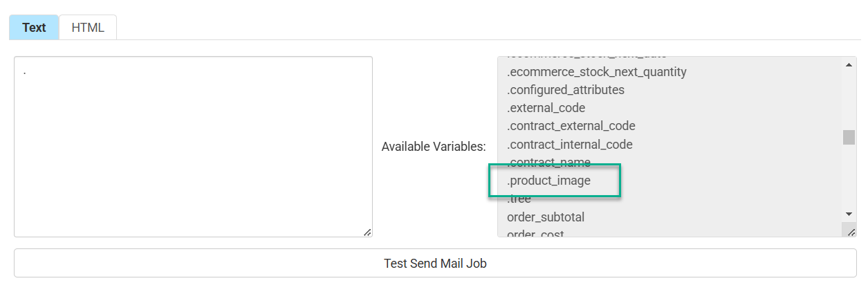Select .external_code variable
The height and width of the screenshot is (283, 868).
(x=546, y=108)
